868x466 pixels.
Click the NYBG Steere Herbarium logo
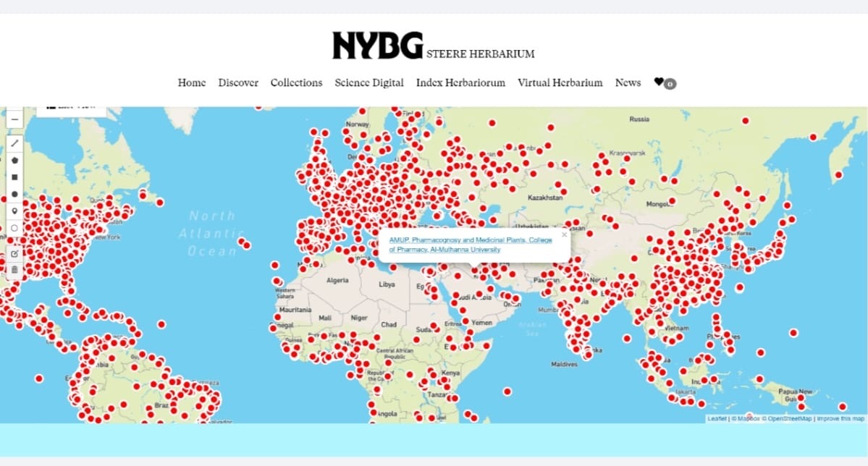point(433,46)
